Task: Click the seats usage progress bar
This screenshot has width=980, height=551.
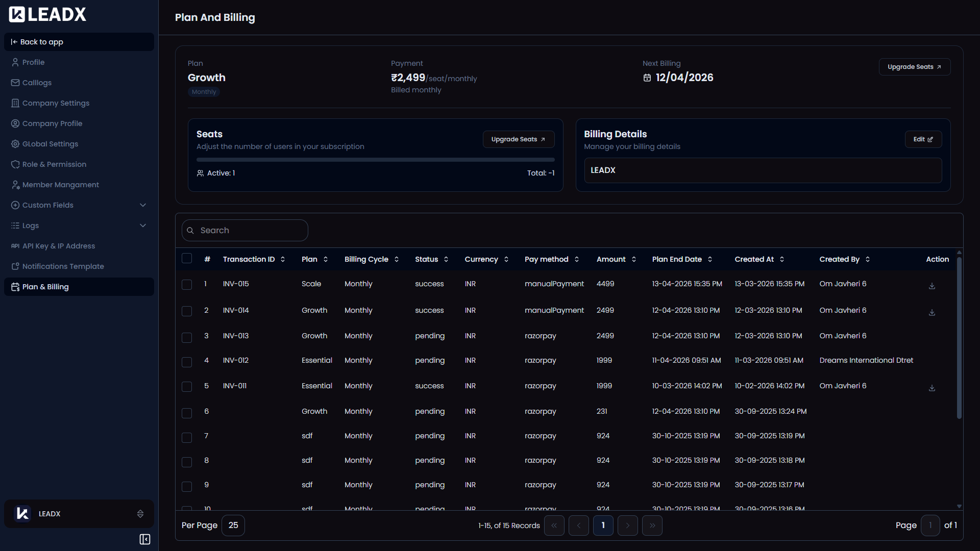Action: click(375, 160)
